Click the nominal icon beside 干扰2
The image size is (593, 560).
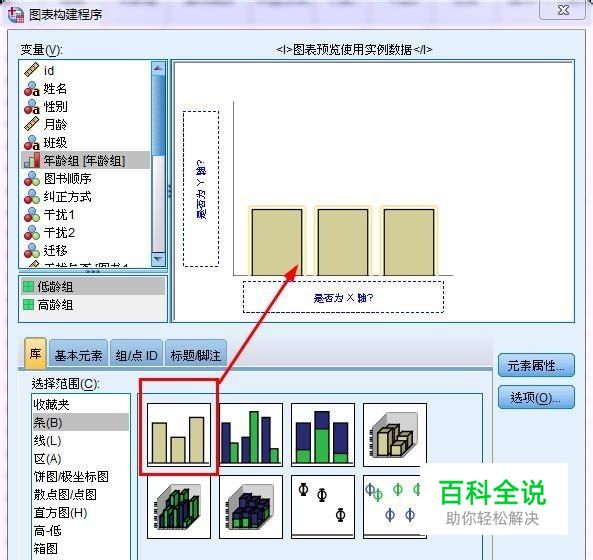(x=31, y=233)
